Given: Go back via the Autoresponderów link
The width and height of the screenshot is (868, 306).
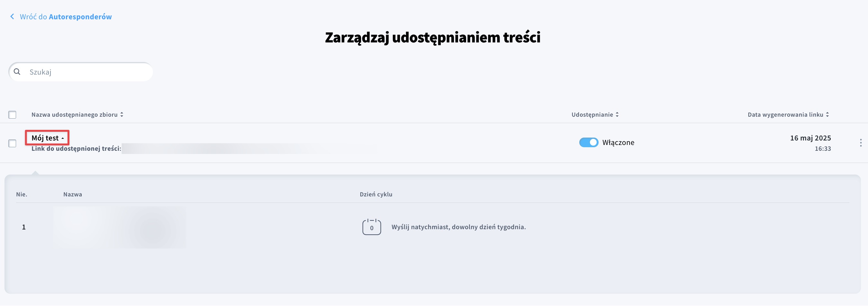Looking at the screenshot, I should pyautogui.click(x=80, y=16).
